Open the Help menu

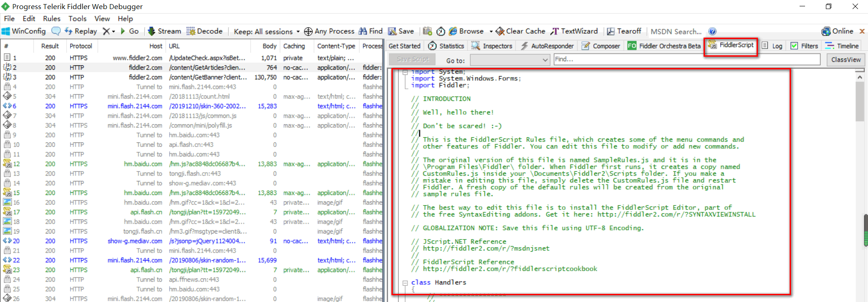tap(125, 19)
